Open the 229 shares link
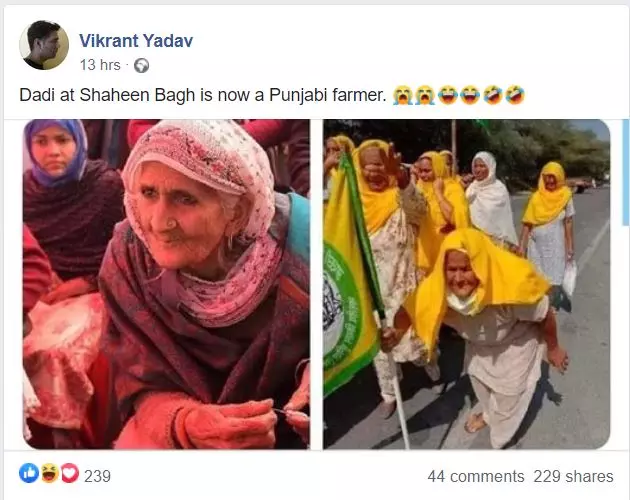The width and height of the screenshot is (630, 500). pyautogui.click(x=573, y=476)
